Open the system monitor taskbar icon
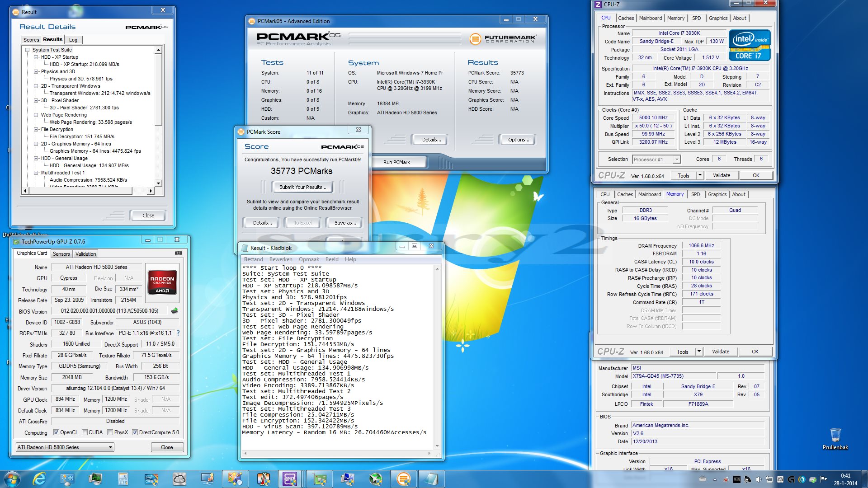The width and height of the screenshot is (868, 488). point(95,479)
